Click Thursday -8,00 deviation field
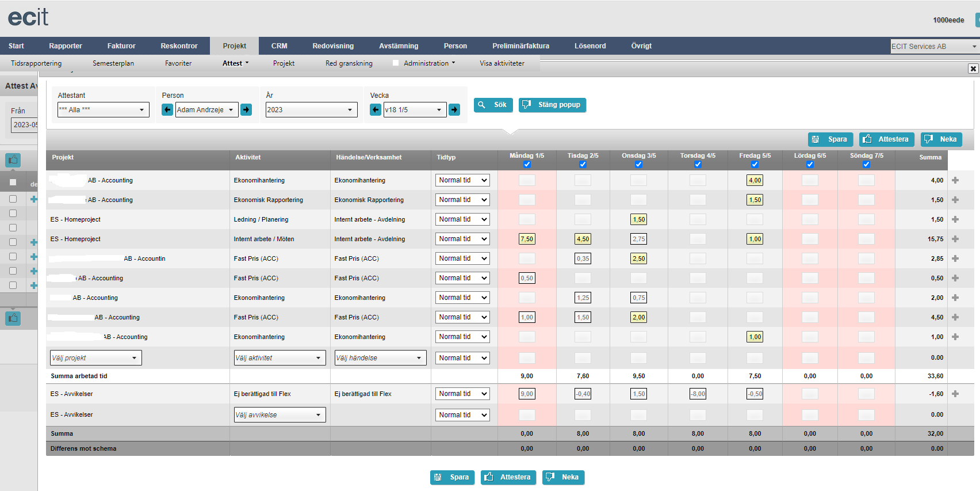The image size is (980, 491). [x=698, y=394]
